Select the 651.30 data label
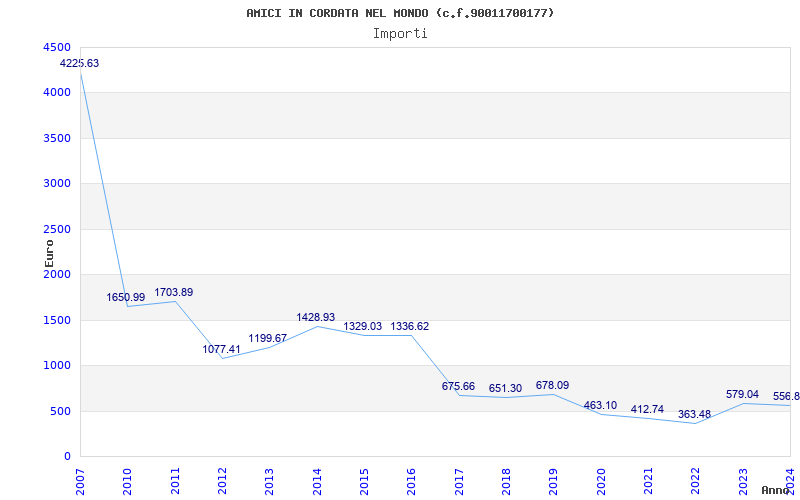Image resolution: width=800 pixels, height=500 pixels. click(x=505, y=388)
